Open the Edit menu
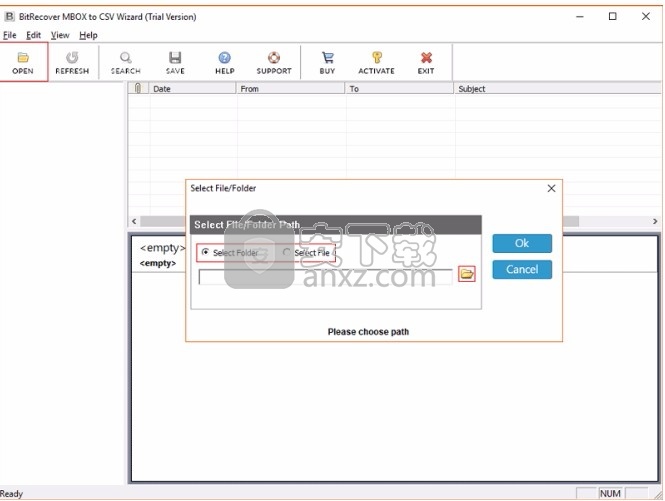This screenshot has width=665, height=501. pos(34,35)
